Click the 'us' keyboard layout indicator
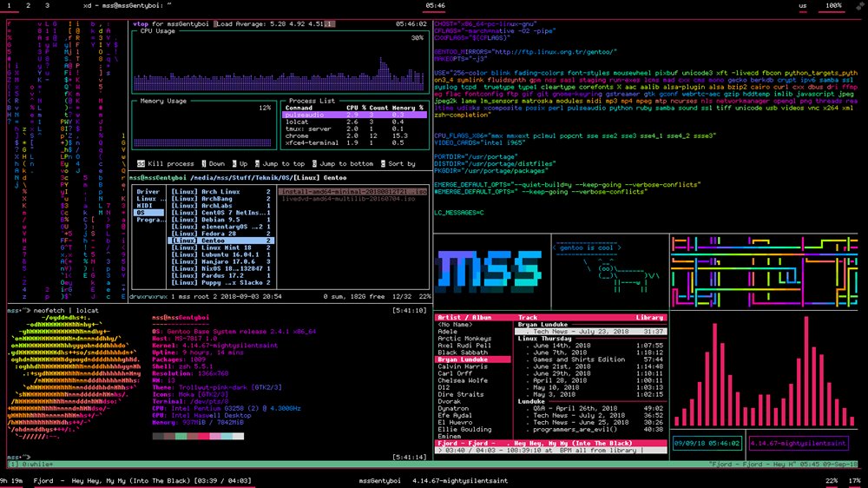Image resolution: width=868 pixels, height=488 pixels. point(802,5)
